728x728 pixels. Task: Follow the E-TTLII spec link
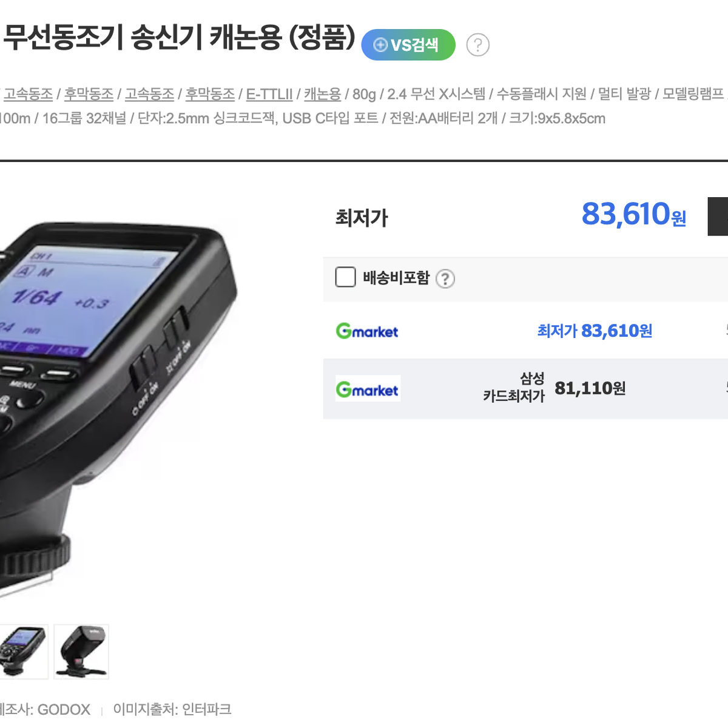click(269, 94)
